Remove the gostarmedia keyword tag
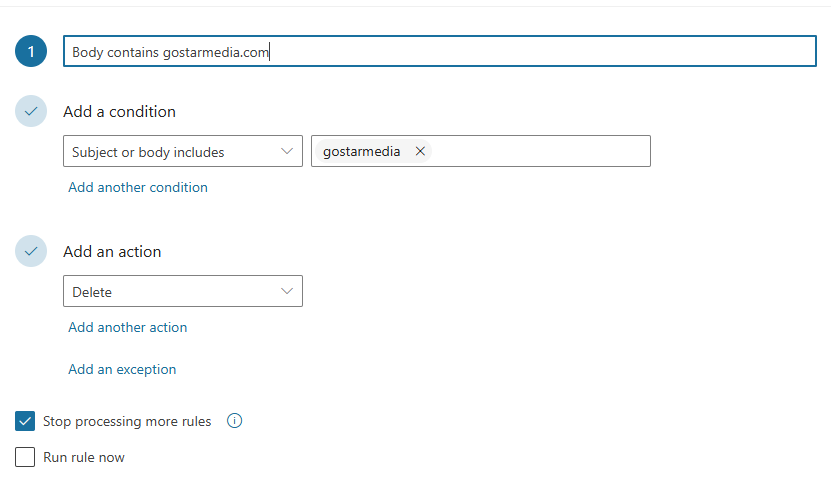831x478 pixels. tap(420, 152)
